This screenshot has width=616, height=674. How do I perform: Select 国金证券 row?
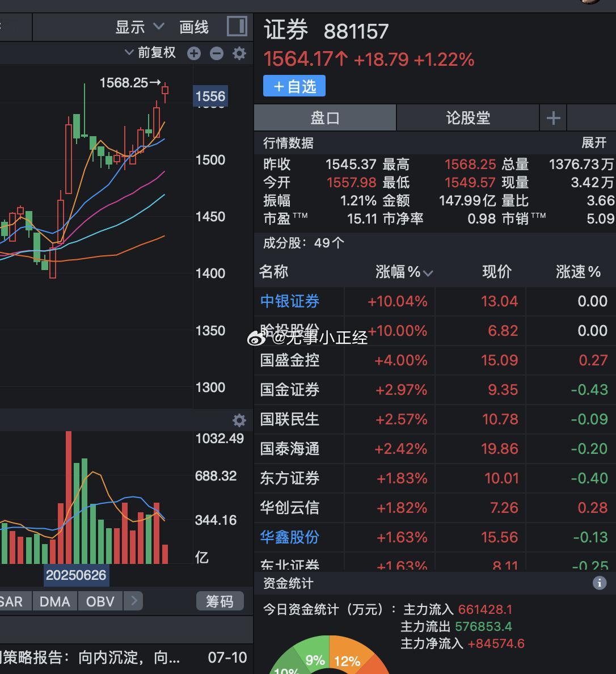pos(435,390)
